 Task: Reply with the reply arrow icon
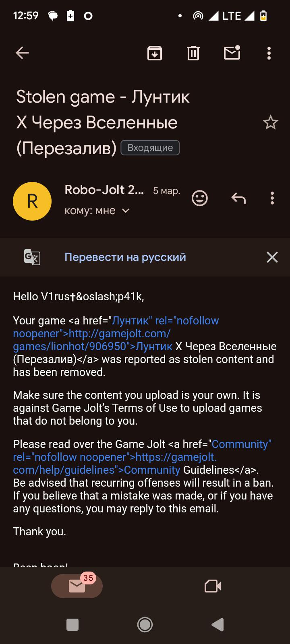point(238,198)
